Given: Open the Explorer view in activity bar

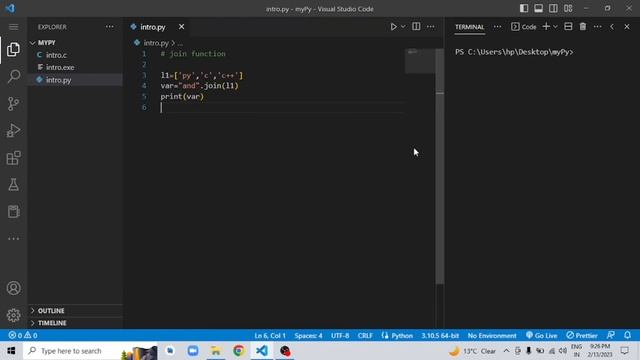Looking at the screenshot, I should pos(13,49).
